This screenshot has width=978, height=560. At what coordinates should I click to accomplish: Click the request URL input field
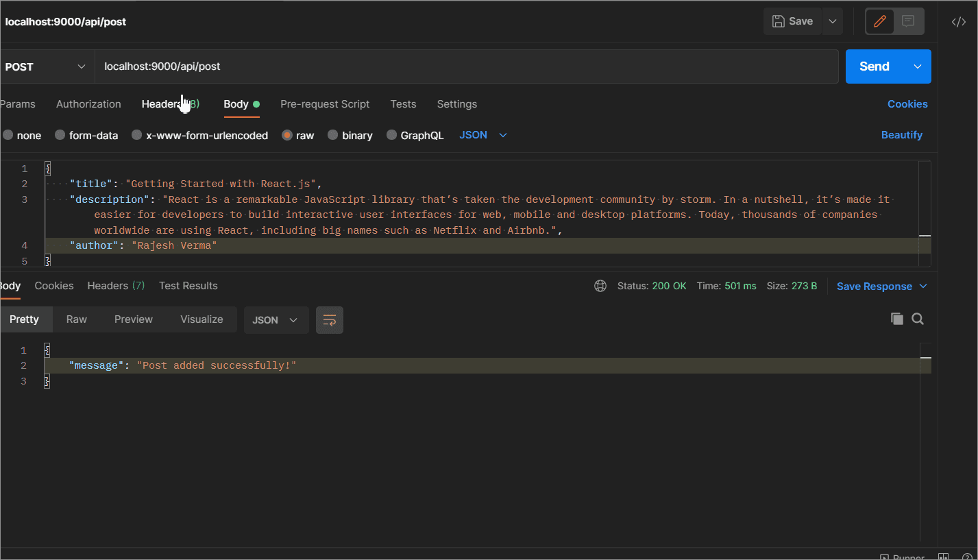point(466,66)
